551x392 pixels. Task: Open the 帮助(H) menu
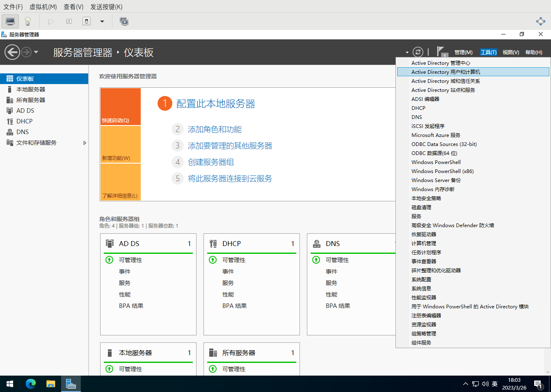(533, 52)
